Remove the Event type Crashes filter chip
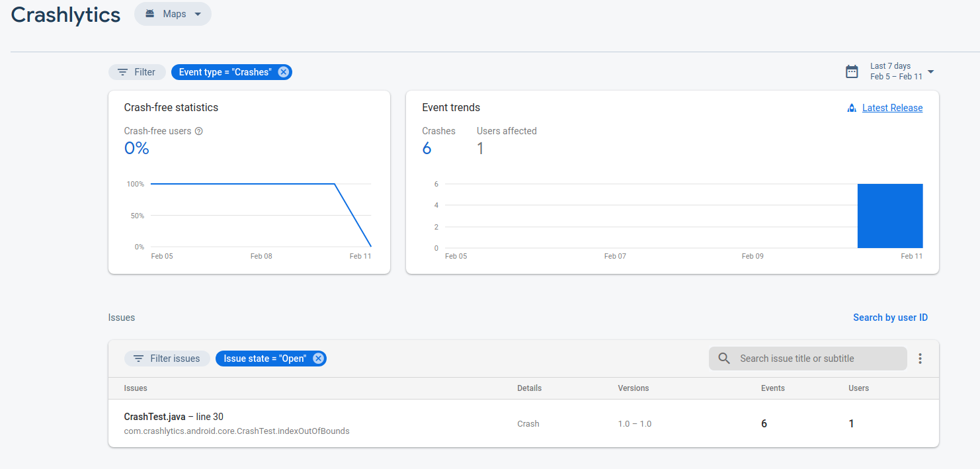The image size is (980, 469). point(283,72)
